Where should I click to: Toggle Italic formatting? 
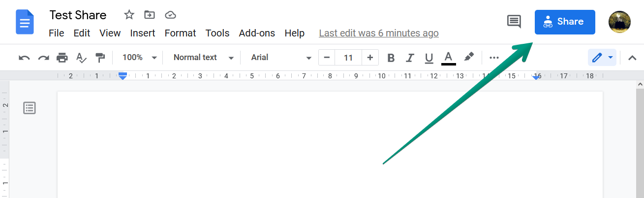coord(410,58)
